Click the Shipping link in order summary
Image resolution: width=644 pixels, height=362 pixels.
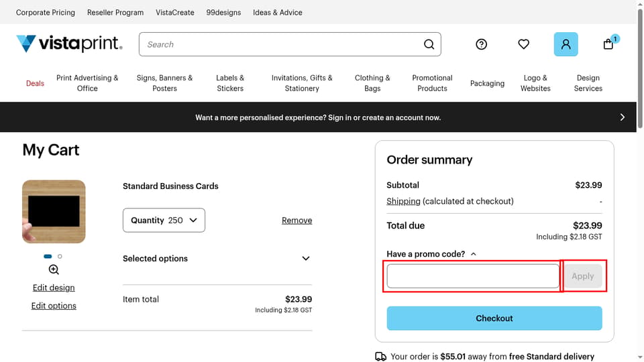[403, 201]
